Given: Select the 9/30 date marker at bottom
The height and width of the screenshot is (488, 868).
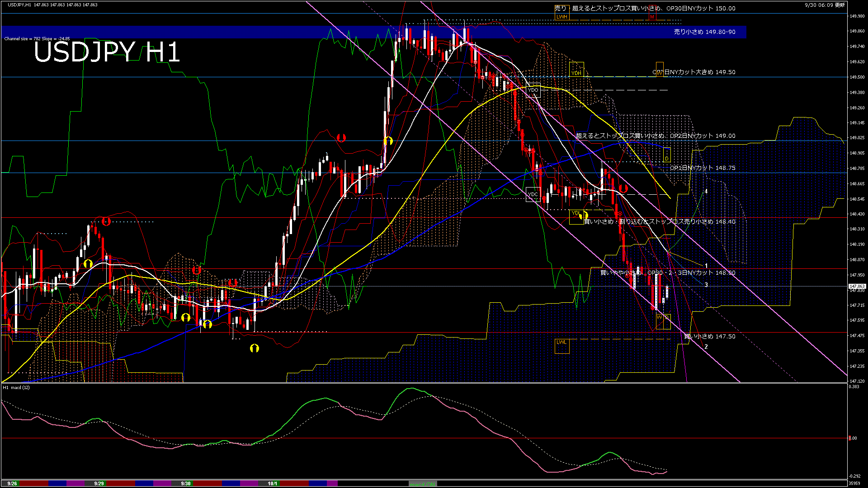Looking at the screenshot, I should click(x=186, y=483).
